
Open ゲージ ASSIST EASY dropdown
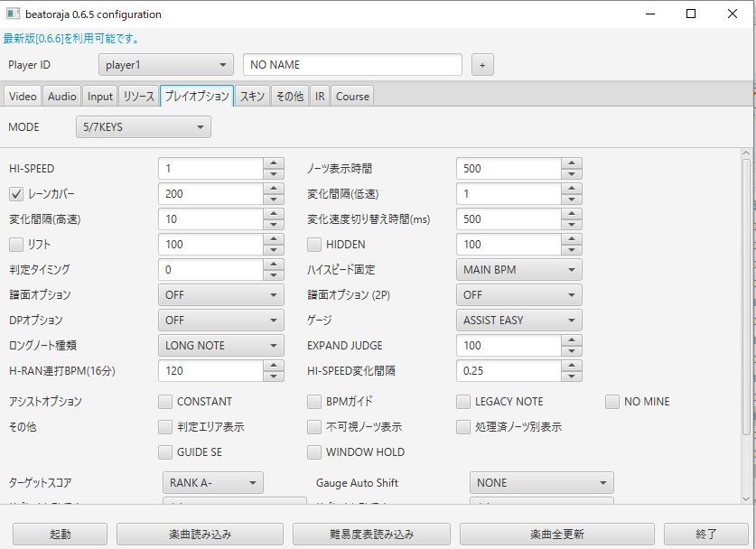point(518,320)
